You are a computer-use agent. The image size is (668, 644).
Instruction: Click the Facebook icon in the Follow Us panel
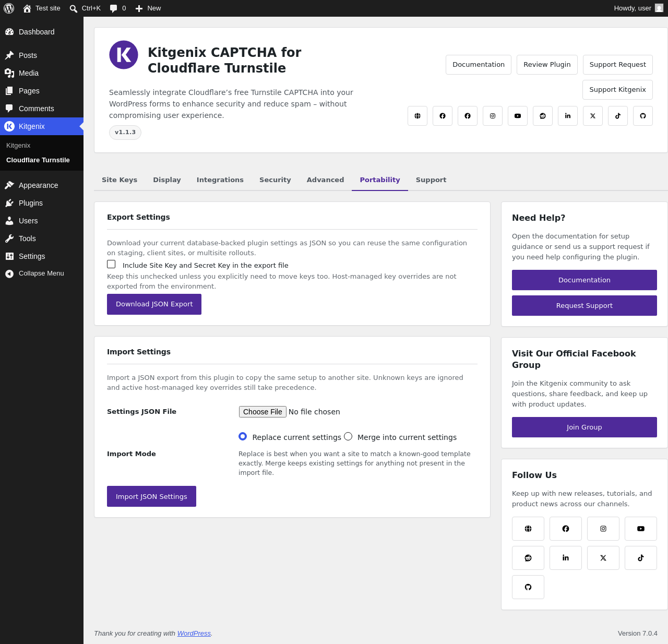(566, 529)
